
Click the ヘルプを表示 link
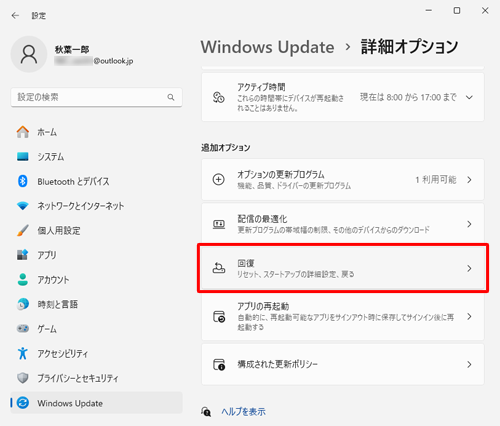tap(243, 412)
